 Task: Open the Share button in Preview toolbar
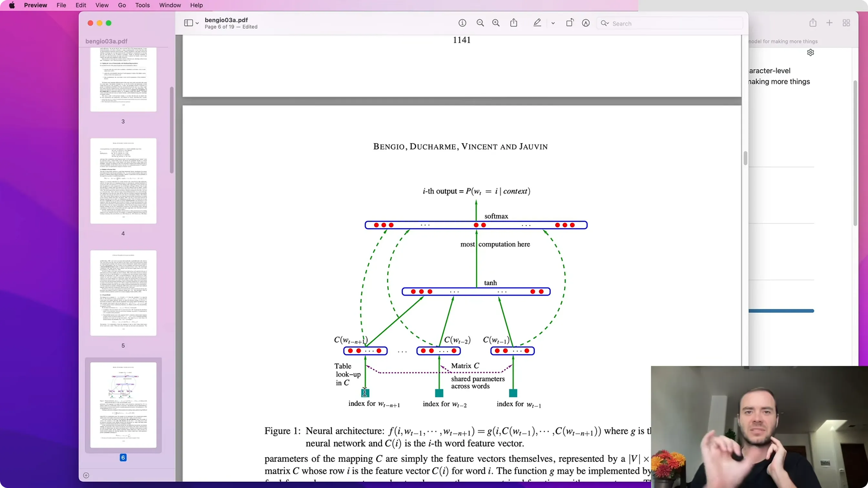pyautogui.click(x=513, y=23)
